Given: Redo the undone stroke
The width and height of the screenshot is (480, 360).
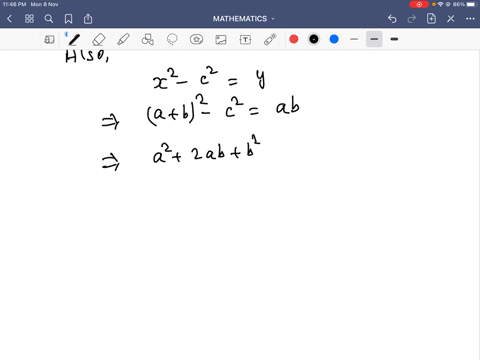Looking at the screenshot, I should (412, 19).
